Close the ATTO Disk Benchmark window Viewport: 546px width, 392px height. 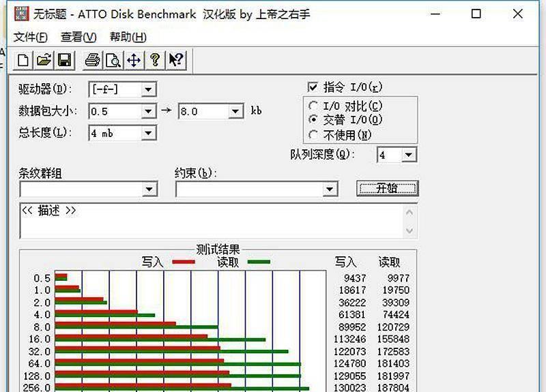[518, 14]
